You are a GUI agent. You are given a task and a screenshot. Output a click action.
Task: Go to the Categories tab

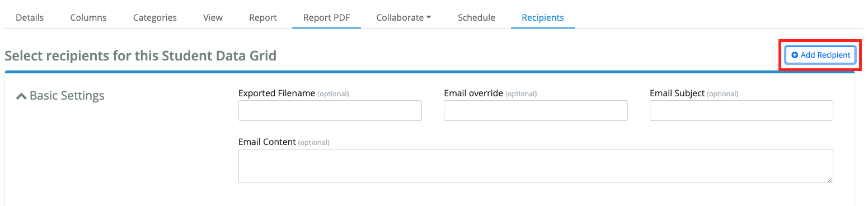point(155,17)
